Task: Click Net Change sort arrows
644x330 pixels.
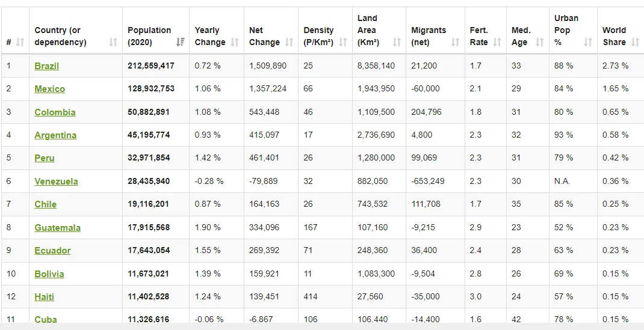Action: click(x=289, y=42)
